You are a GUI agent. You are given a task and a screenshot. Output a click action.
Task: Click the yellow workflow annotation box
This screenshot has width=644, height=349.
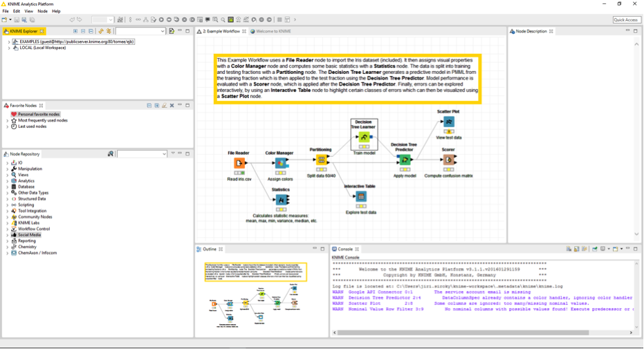pos(347,79)
